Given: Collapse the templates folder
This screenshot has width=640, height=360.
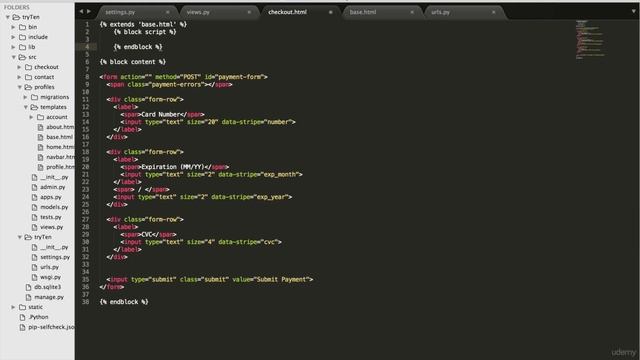Looking at the screenshot, I should [x=25, y=107].
